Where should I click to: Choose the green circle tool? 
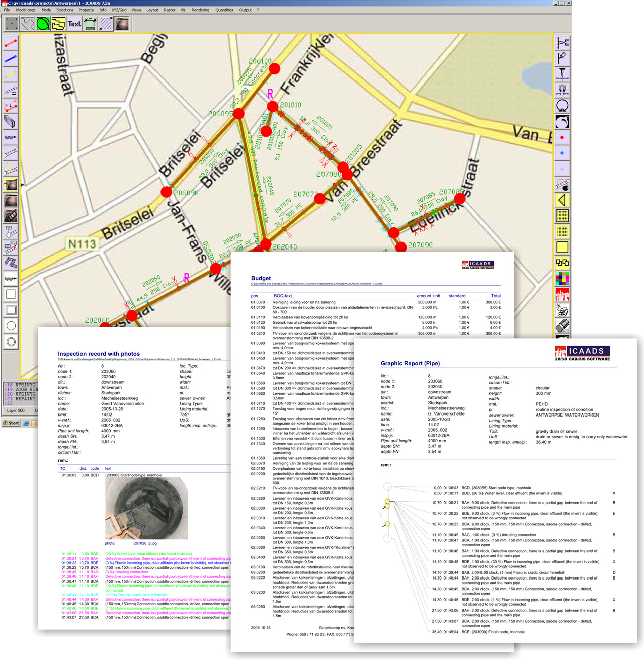pos(43,23)
